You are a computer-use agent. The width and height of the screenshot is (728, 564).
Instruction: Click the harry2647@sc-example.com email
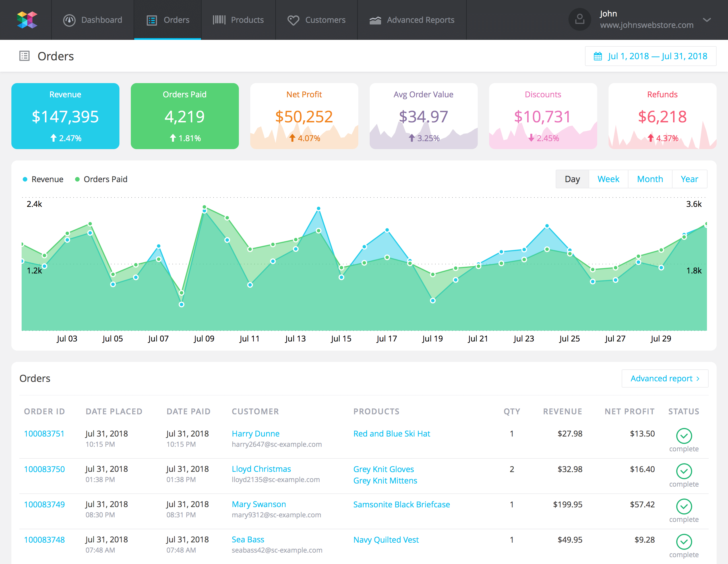(277, 444)
